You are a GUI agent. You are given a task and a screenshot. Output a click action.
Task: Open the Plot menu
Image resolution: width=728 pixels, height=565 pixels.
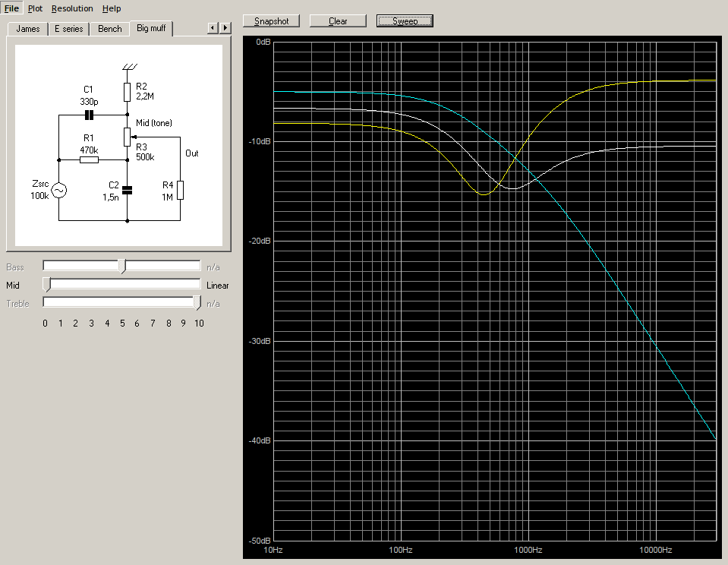tap(35, 8)
